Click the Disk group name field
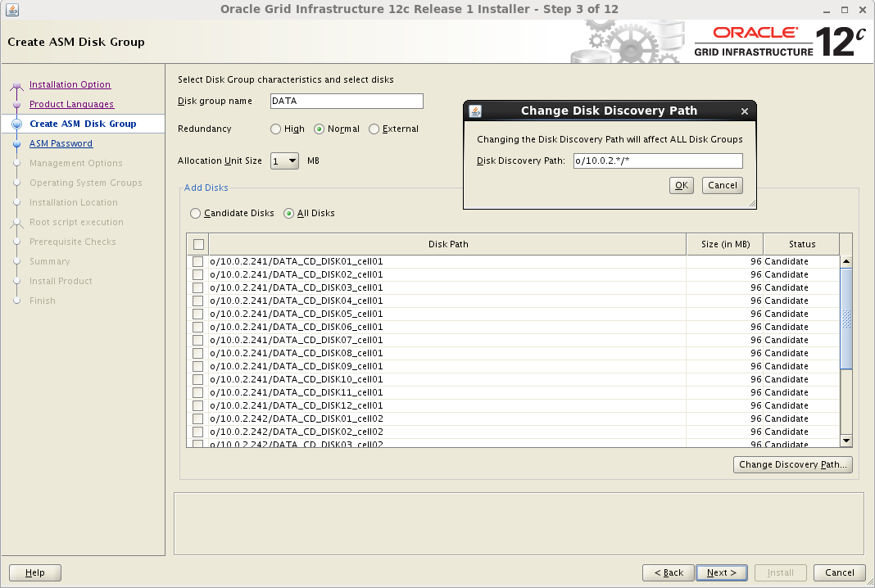Screen dimensions: 875x588 point(347,101)
